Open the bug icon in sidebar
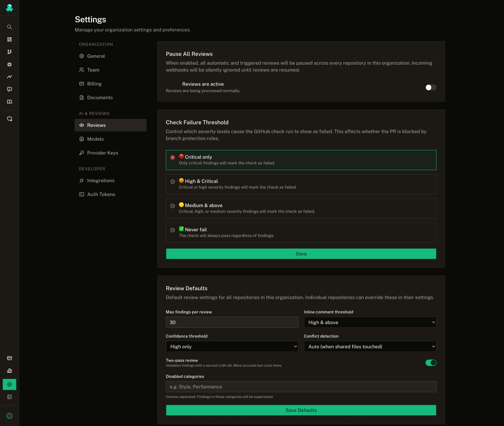 coord(9,64)
